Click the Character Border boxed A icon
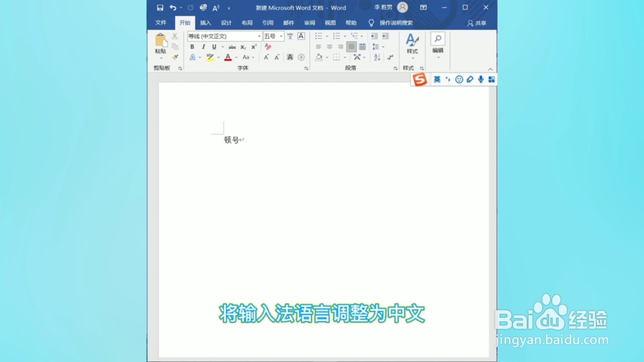 tap(301, 36)
